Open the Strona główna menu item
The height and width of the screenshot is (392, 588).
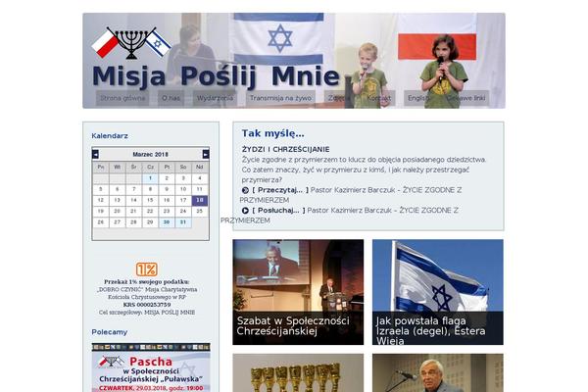(x=122, y=98)
